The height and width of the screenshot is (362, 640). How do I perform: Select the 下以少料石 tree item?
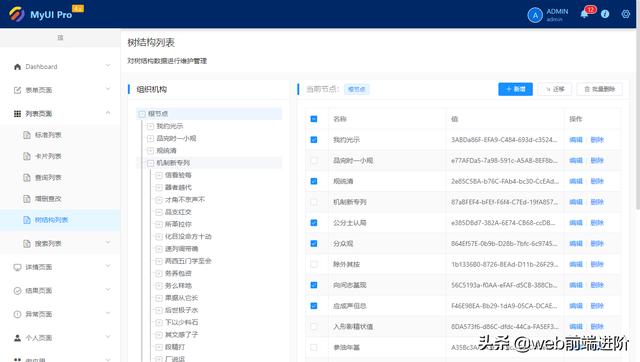182,322
